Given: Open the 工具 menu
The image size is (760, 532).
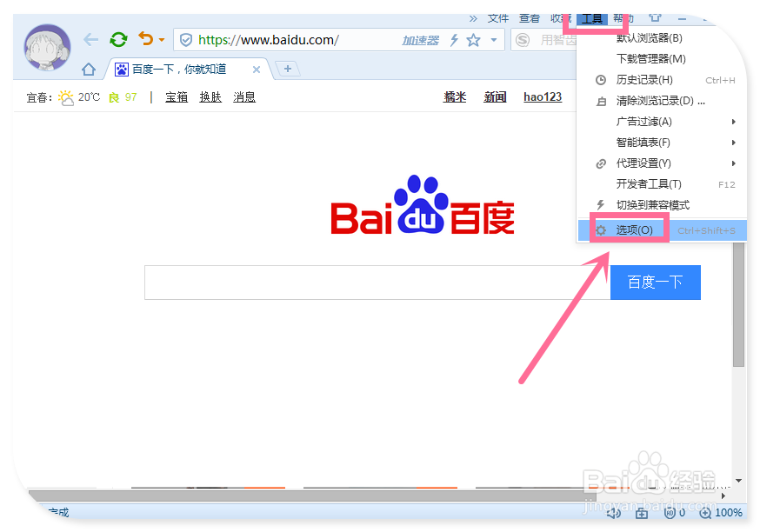Looking at the screenshot, I should (x=592, y=19).
